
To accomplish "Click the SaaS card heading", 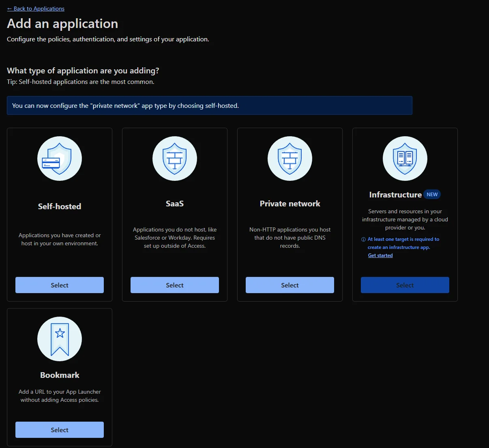I will (x=175, y=204).
